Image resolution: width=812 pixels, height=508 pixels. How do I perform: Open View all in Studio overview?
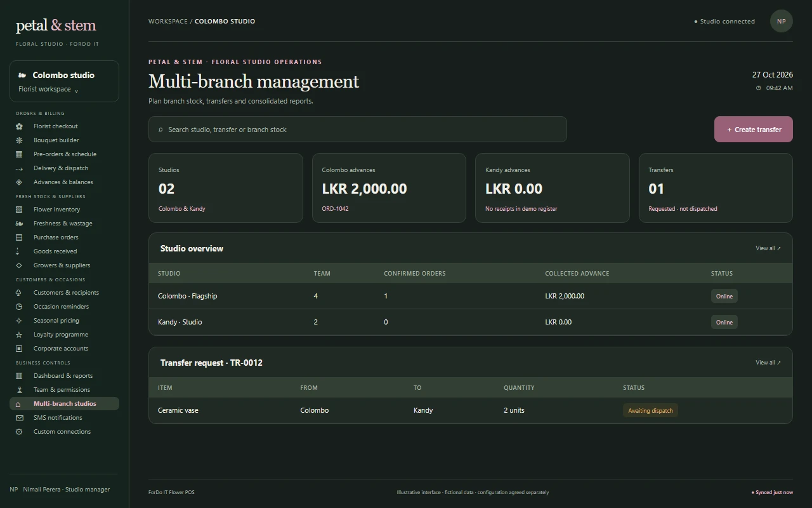(768, 248)
